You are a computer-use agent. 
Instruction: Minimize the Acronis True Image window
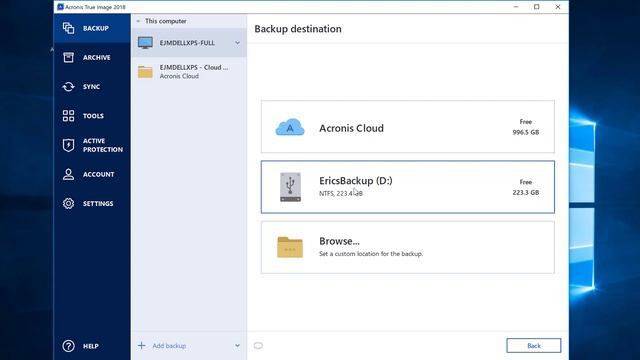516,7
